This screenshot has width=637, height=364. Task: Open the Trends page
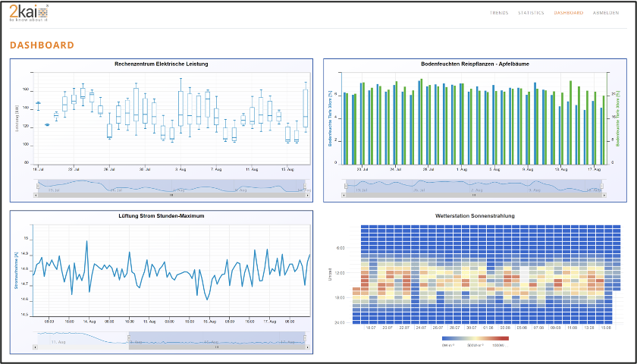[499, 13]
